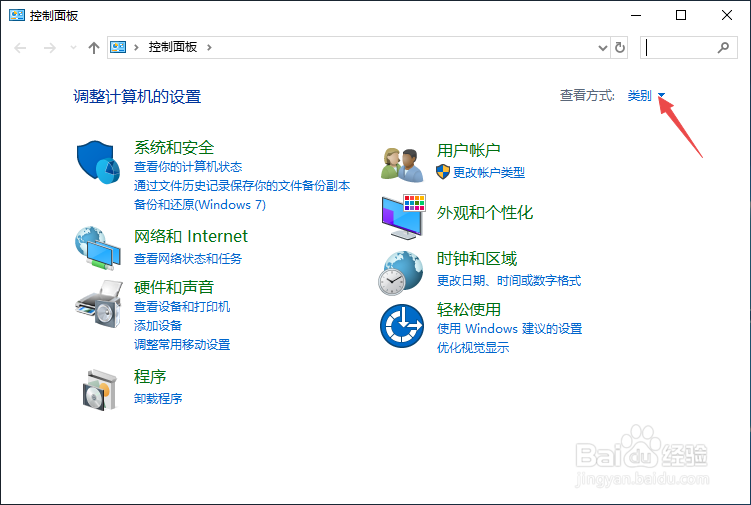Focus the Control Panel search box
The image size is (751, 505).
[689, 47]
